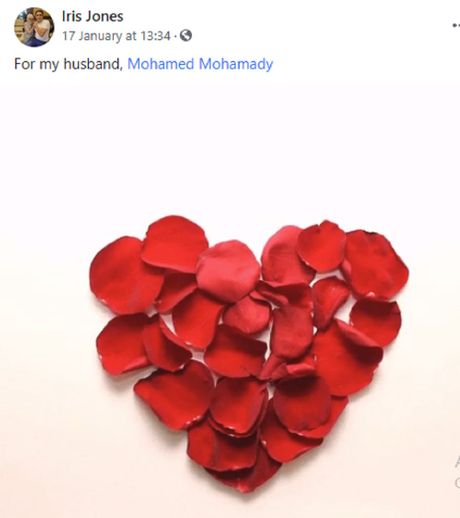Viewport: 460px width, 518px height.
Task: Open the three-dot post options menu
Action: coord(456,25)
